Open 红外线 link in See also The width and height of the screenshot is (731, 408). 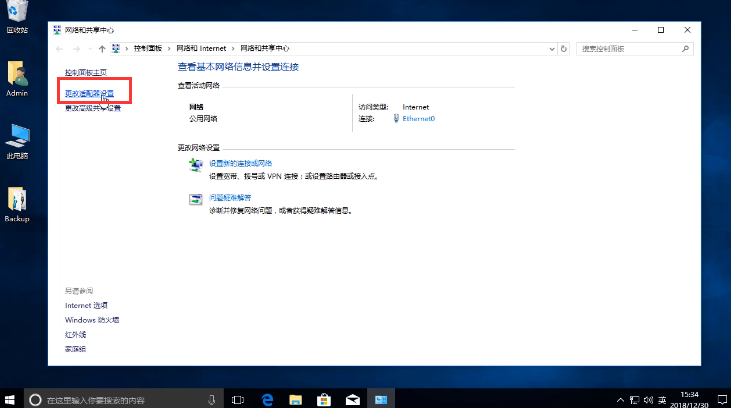76,334
